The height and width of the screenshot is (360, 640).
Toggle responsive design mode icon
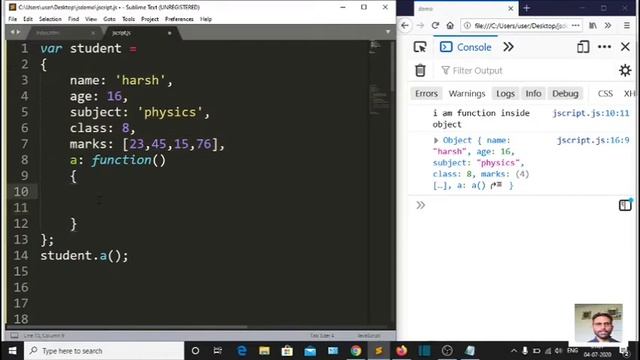coord(583,47)
